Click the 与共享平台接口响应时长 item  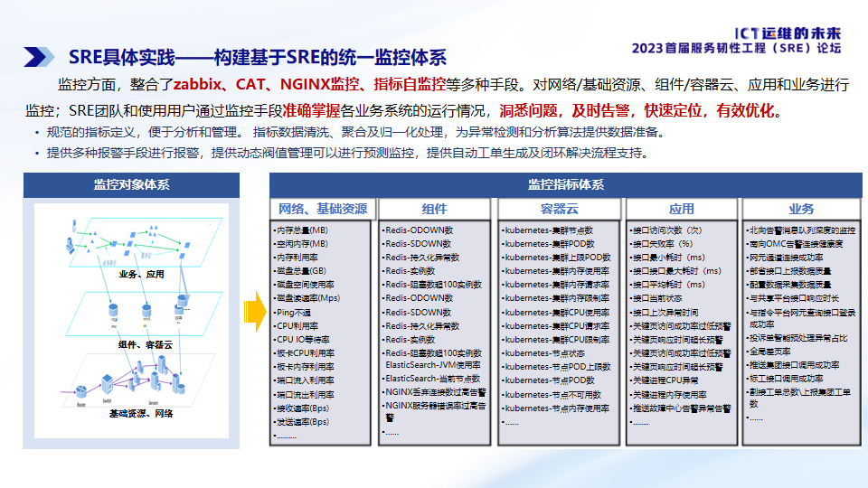coord(792,298)
